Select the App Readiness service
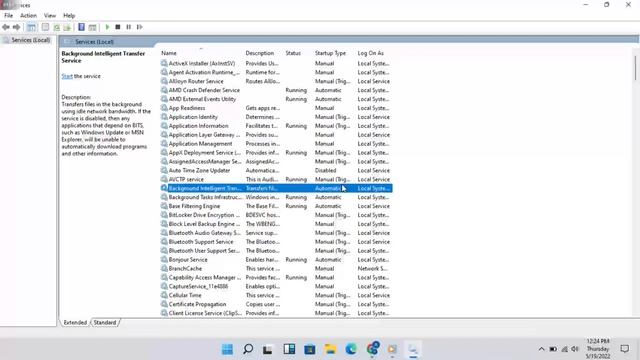640x360 pixels. click(276, 108)
